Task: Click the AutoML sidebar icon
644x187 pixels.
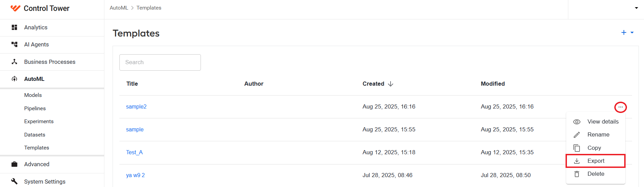Action: point(14,79)
